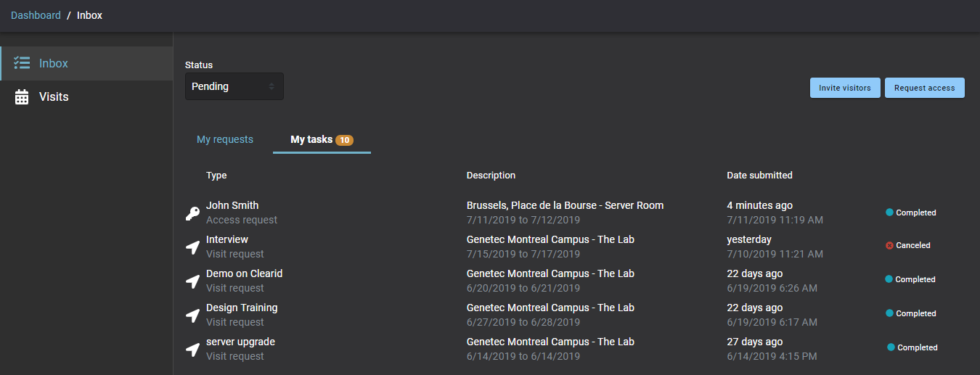Go to Dashboard via breadcrumb link

(x=36, y=15)
